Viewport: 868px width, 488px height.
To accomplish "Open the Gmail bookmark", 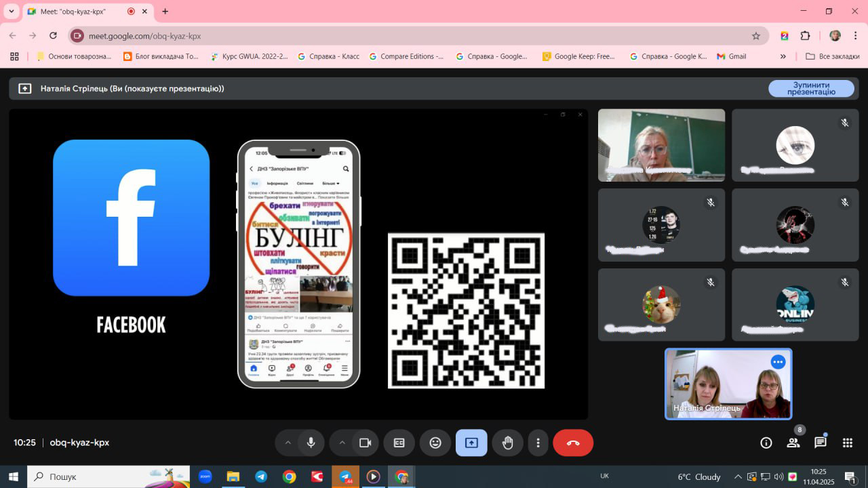I will click(x=732, y=56).
